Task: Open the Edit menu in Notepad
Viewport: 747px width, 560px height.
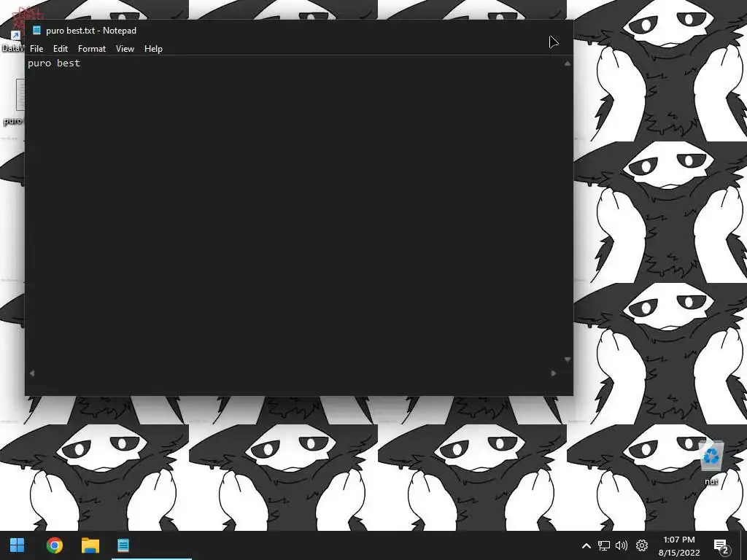Action: tap(60, 49)
